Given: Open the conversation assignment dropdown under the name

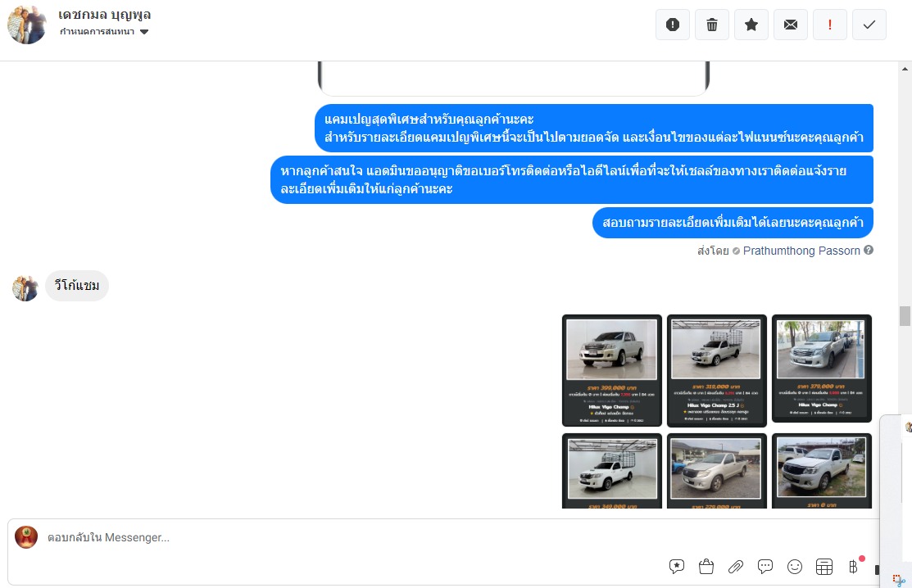Looking at the screenshot, I should click(x=104, y=31).
